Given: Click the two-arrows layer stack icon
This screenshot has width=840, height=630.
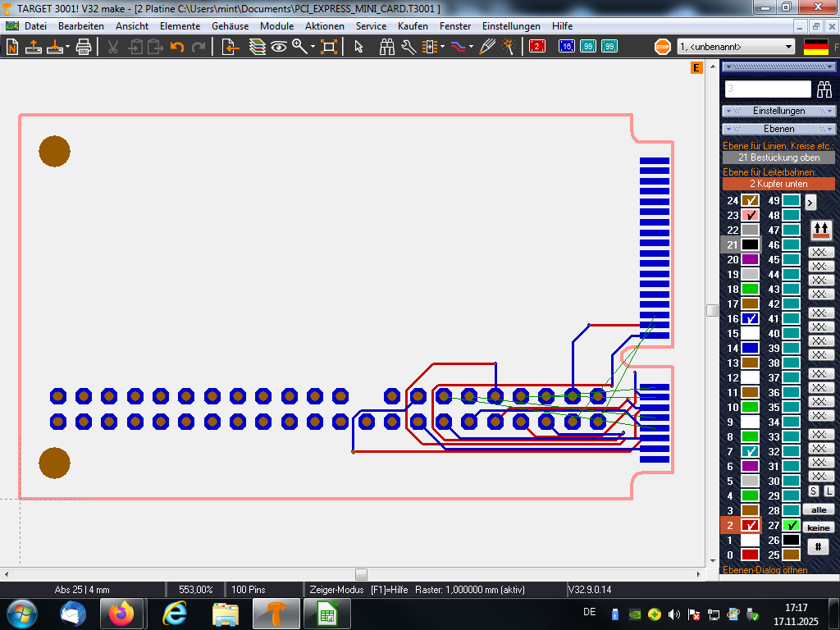Looking at the screenshot, I should 820,230.
